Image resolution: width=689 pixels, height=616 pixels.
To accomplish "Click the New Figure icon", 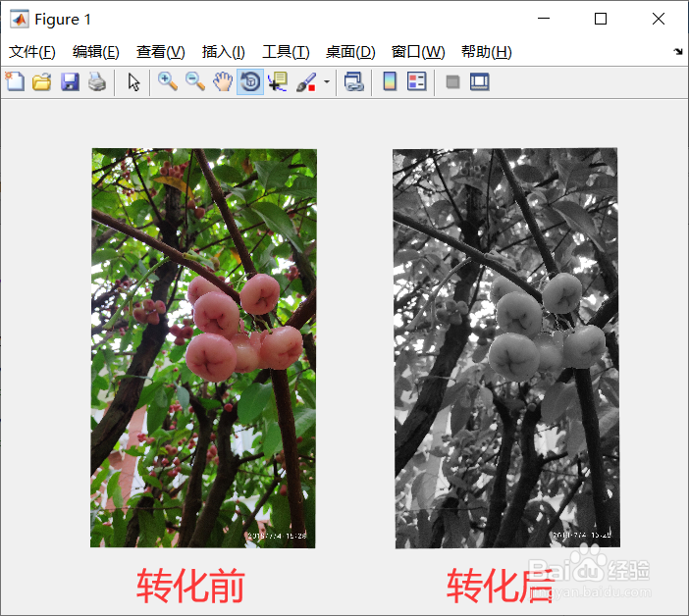I will [x=15, y=81].
